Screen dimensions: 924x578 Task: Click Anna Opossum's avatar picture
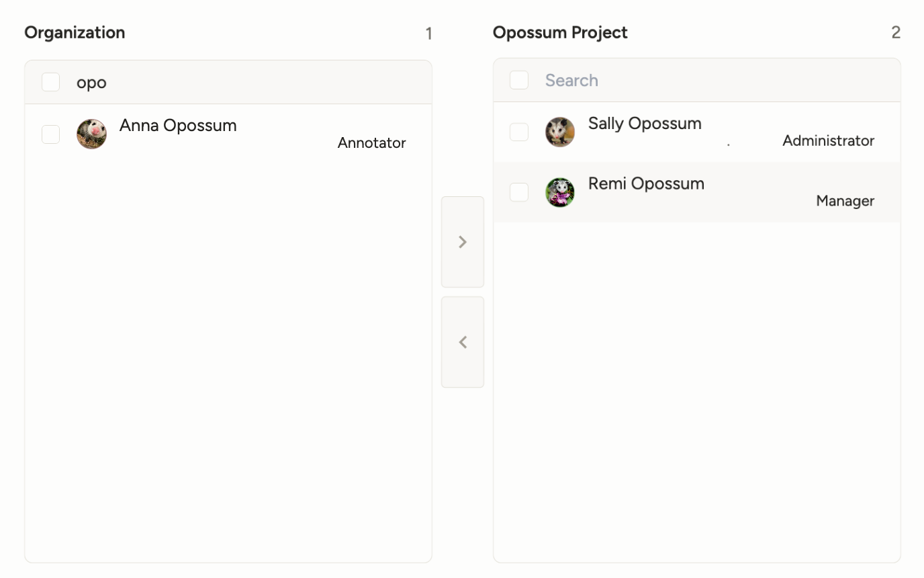[x=91, y=134]
